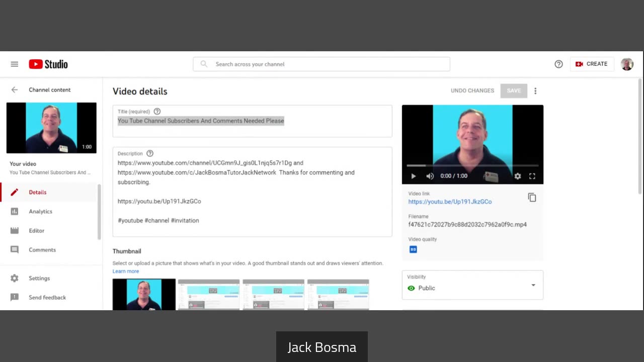The height and width of the screenshot is (362, 644).
Task: Click the YouTube Studio logo
Action: 48,64
